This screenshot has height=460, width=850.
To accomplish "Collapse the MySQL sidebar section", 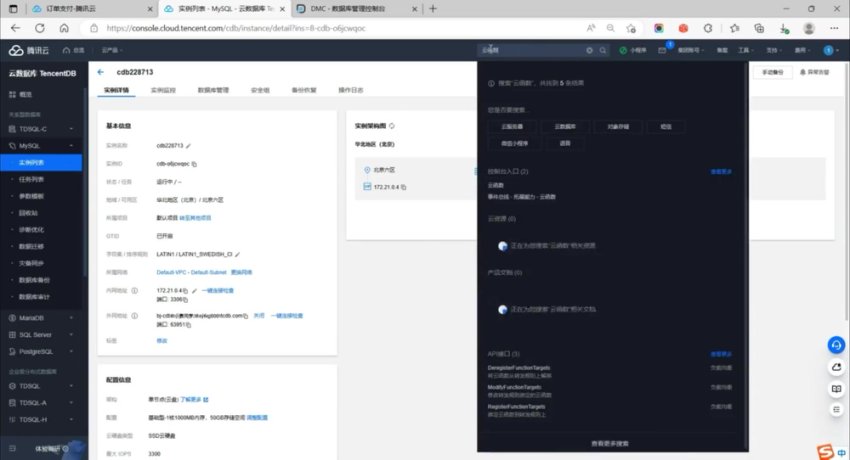I will (x=41, y=146).
